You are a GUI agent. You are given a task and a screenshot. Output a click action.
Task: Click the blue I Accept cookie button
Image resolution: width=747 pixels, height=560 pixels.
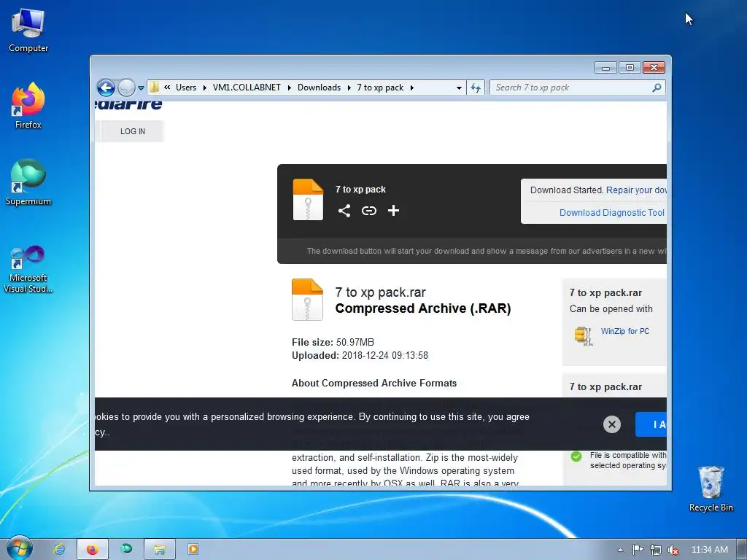[x=651, y=424]
